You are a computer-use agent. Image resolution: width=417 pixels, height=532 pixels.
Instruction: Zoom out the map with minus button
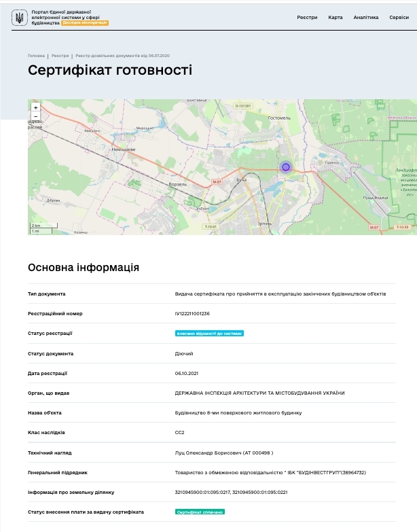(x=35, y=116)
